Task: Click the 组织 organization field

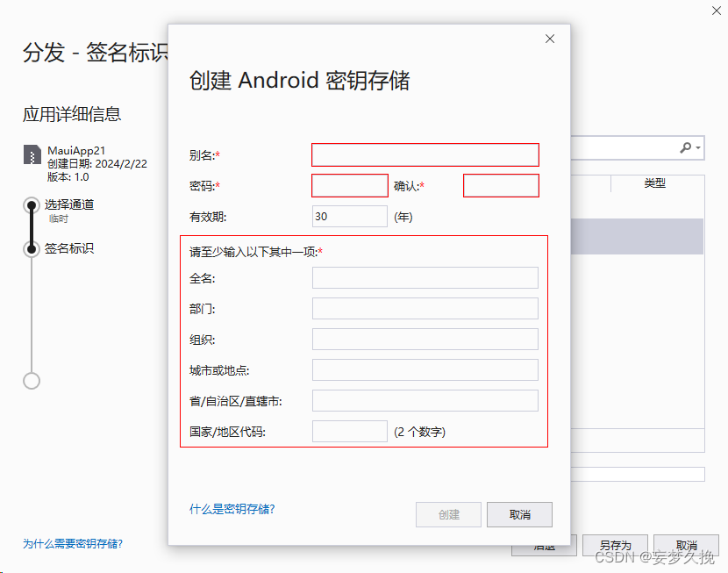Action: (425, 339)
